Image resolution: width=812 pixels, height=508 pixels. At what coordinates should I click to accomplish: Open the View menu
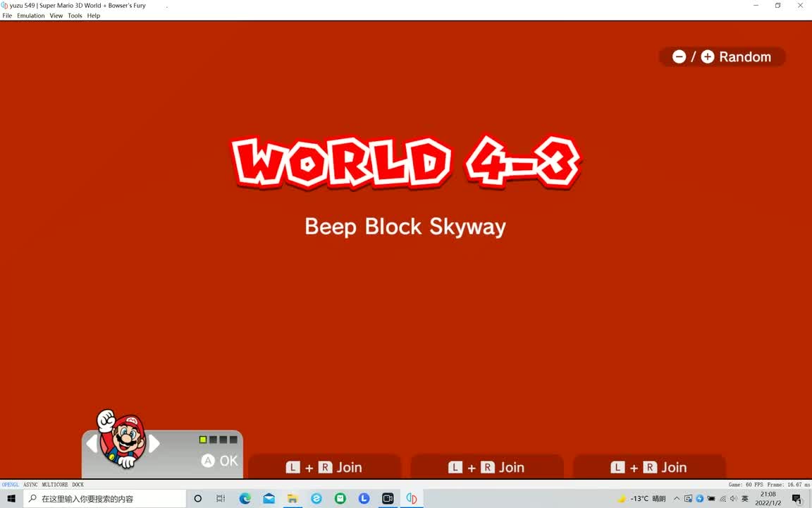pos(56,16)
